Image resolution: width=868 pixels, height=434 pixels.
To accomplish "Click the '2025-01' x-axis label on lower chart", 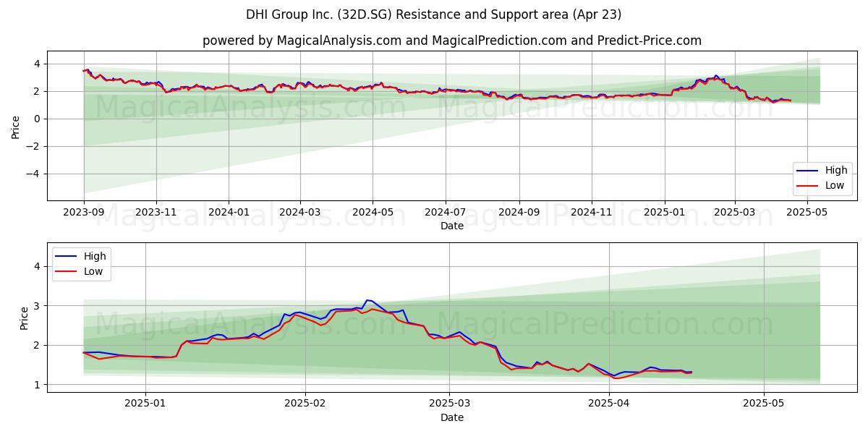I will click(x=145, y=404).
